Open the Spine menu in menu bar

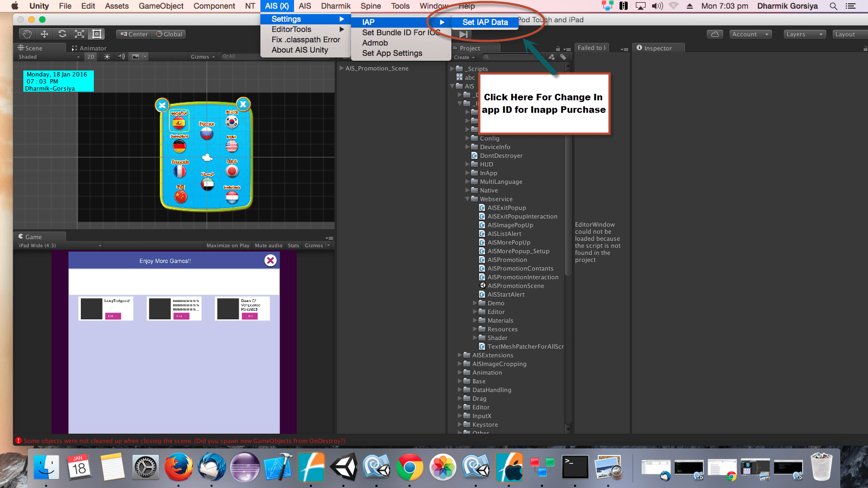point(371,6)
